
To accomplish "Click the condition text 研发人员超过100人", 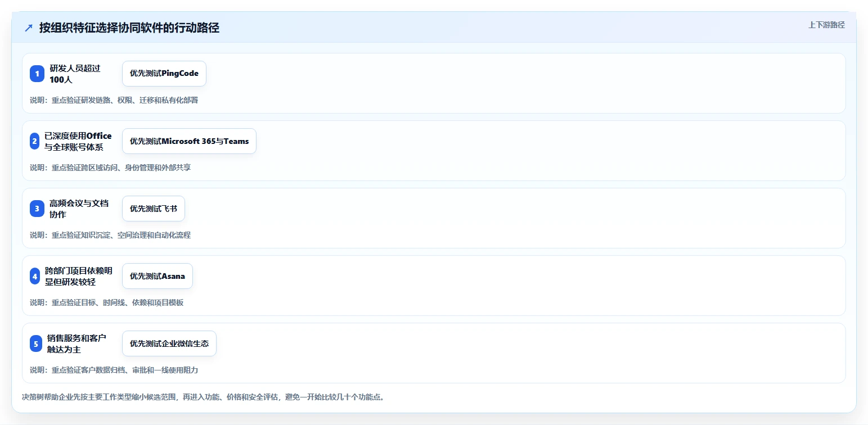I will click(75, 74).
